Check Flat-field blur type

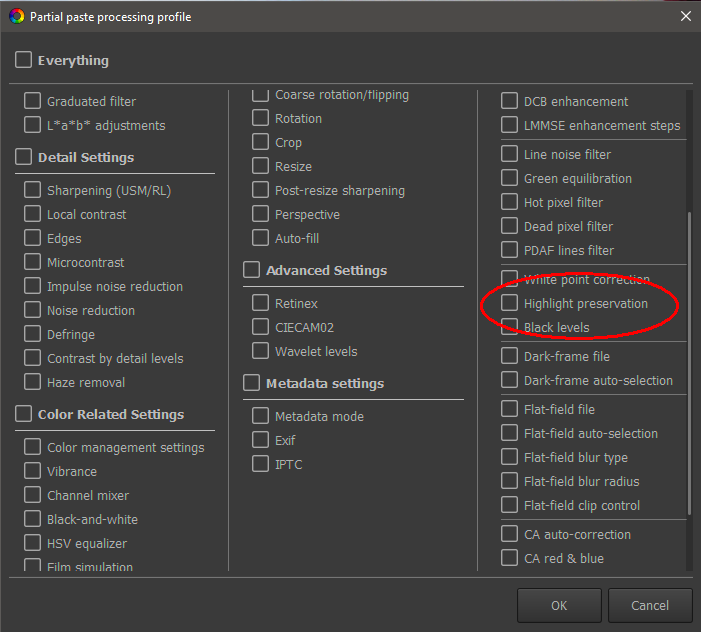point(509,457)
